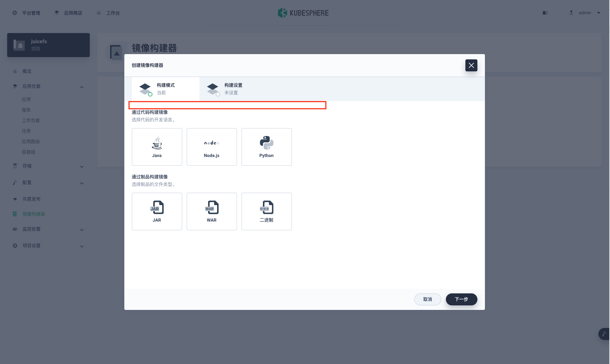Choose JAR artifact file type

pos(157,211)
